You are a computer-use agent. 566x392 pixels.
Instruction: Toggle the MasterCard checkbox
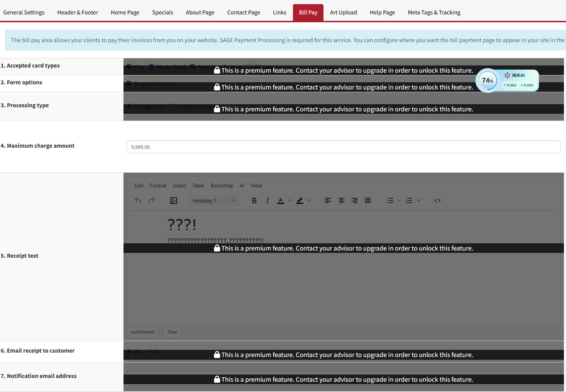[x=152, y=66]
